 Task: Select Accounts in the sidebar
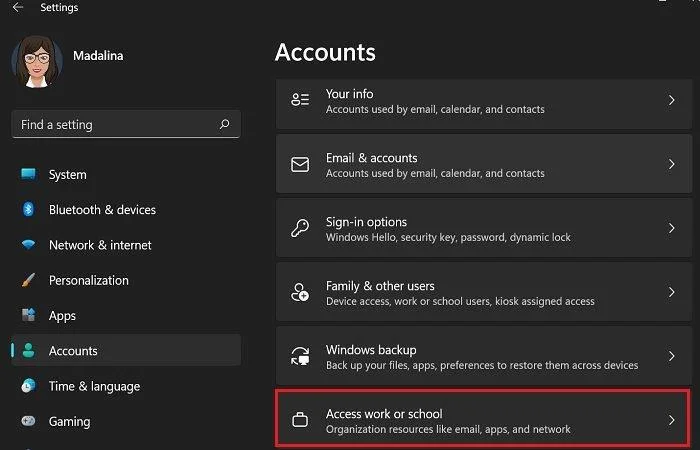pyautogui.click(x=126, y=350)
